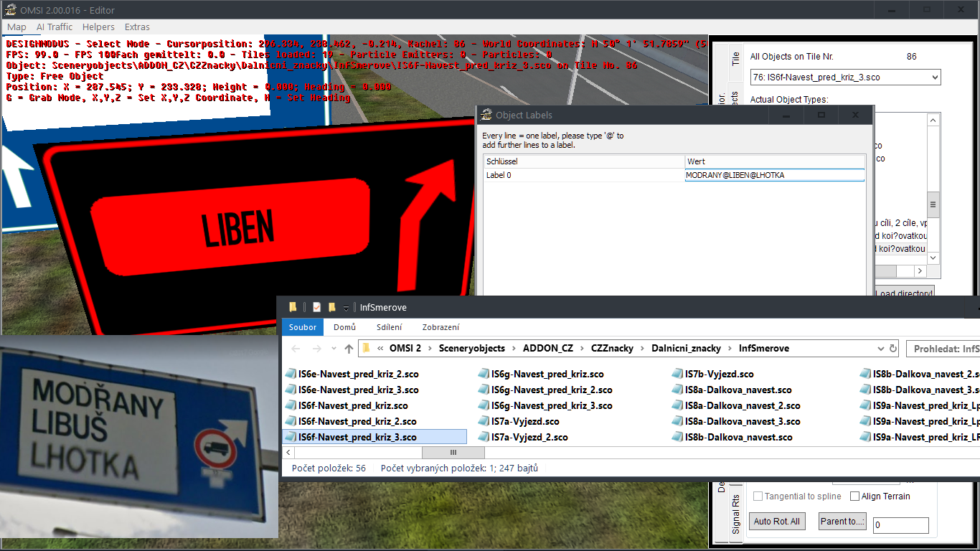Select IS6g-Navest_pred_kriz.sco file icon
The width and height of the screenshot is (980, 551).
click(x=484, y=375)
